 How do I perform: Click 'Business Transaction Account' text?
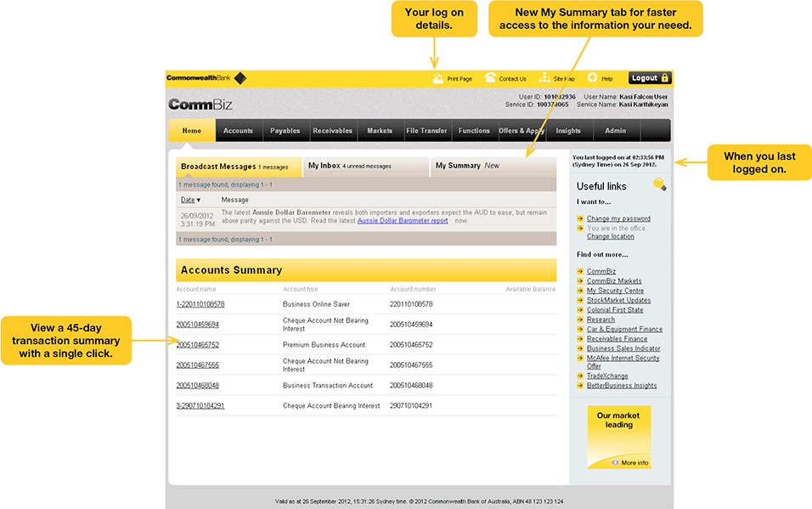point(327,386)
